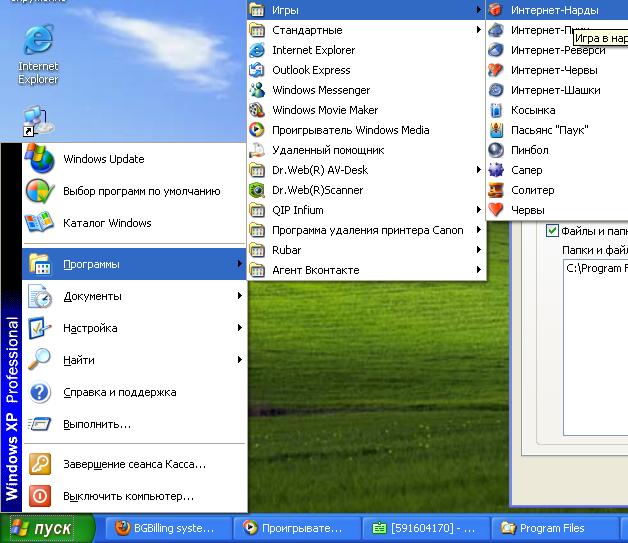
Task: Expand the Canon printer removal submenu arrow
Action: pos(479,230)
